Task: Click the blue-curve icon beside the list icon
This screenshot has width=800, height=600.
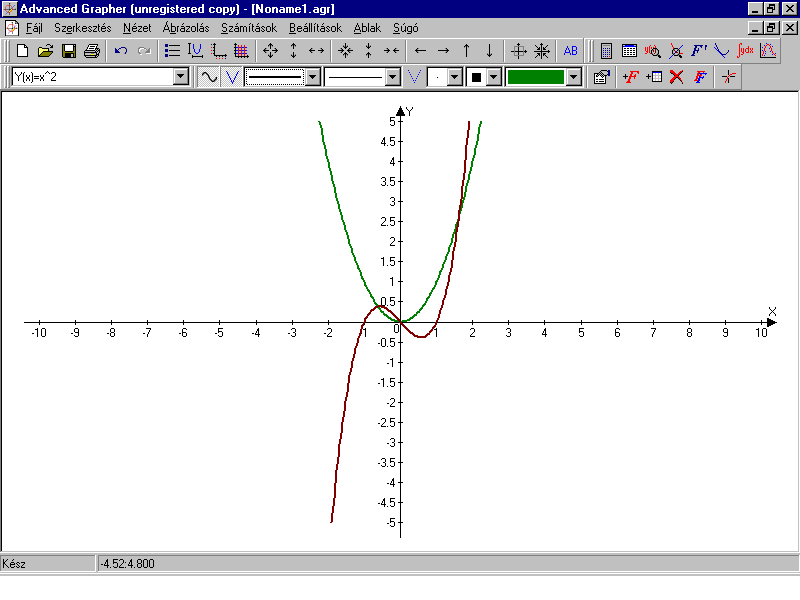Action: (x=195, y=51)
